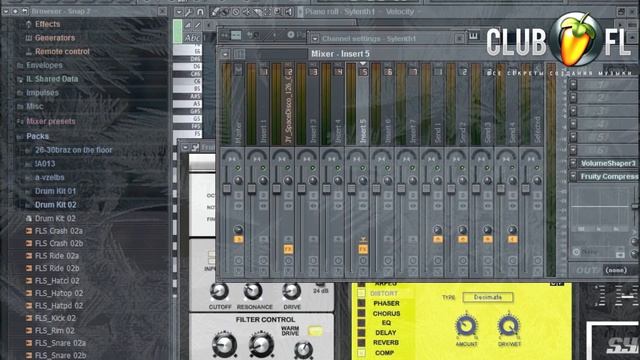Click Send 1 orange send button

point(438,240)
